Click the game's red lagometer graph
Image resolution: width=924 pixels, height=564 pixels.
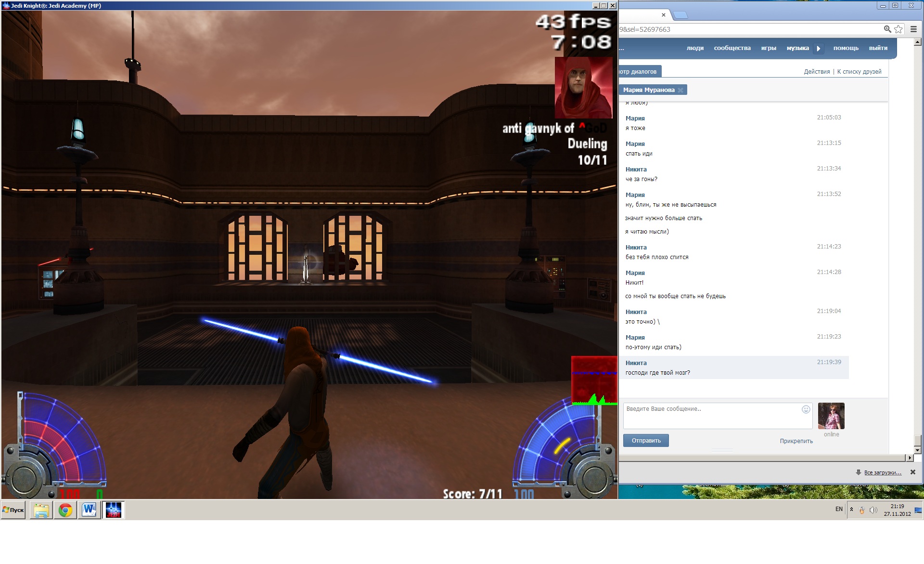[594, 380]
